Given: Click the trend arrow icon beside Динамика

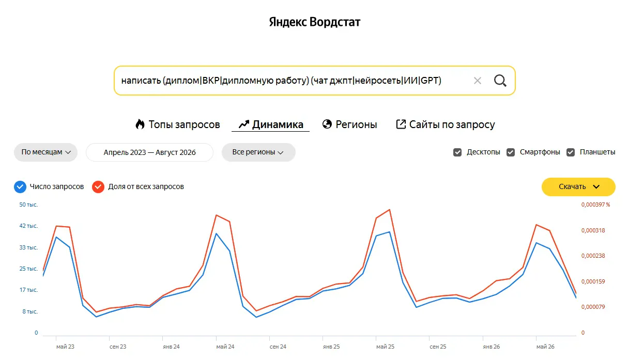Looking at the screenshot, I should (244, 124).
